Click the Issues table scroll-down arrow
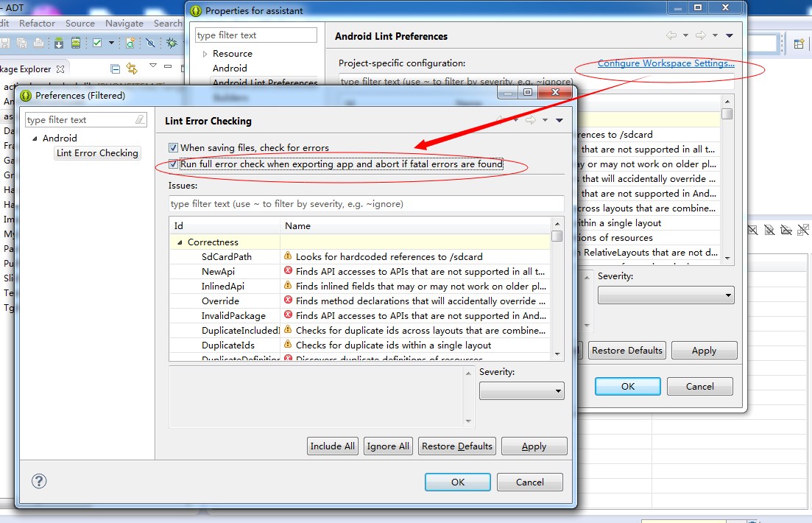The width and height of the screenshot is (812, 523). pyautogui.click(x=557, y=354)
